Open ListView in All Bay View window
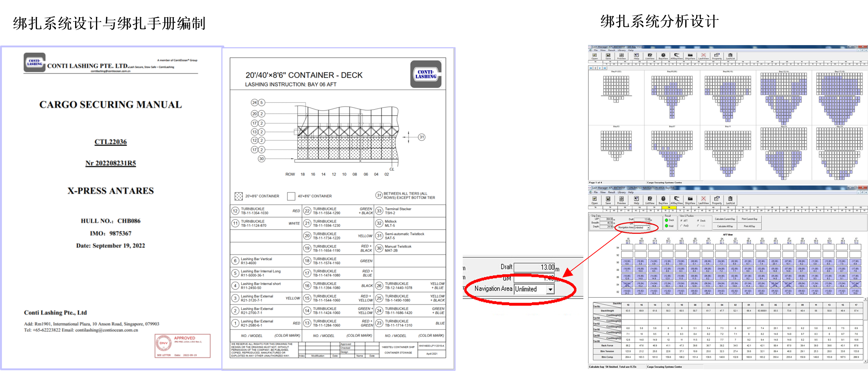Image resolution: width=868 pixels, height=371 pixels. point(650,56)
